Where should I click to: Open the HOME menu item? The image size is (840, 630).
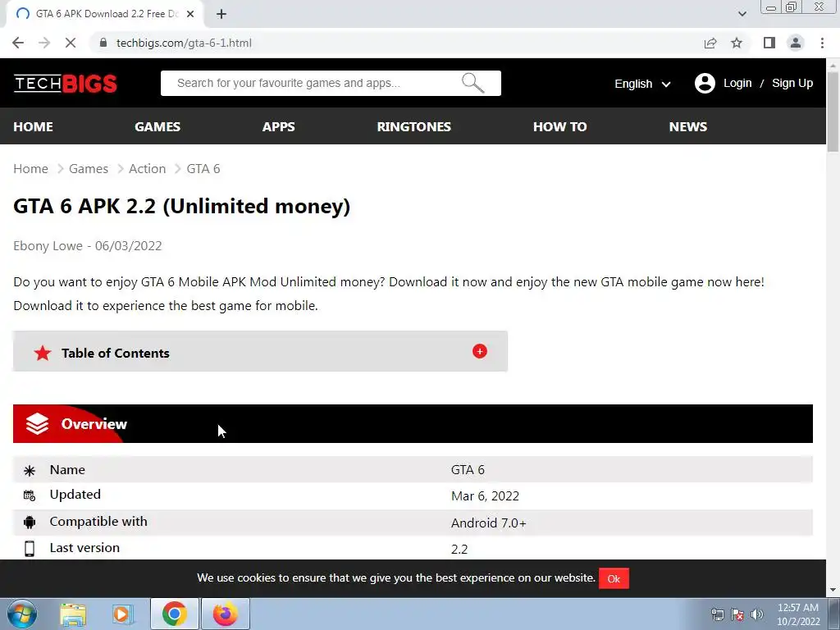click(33, 126)
